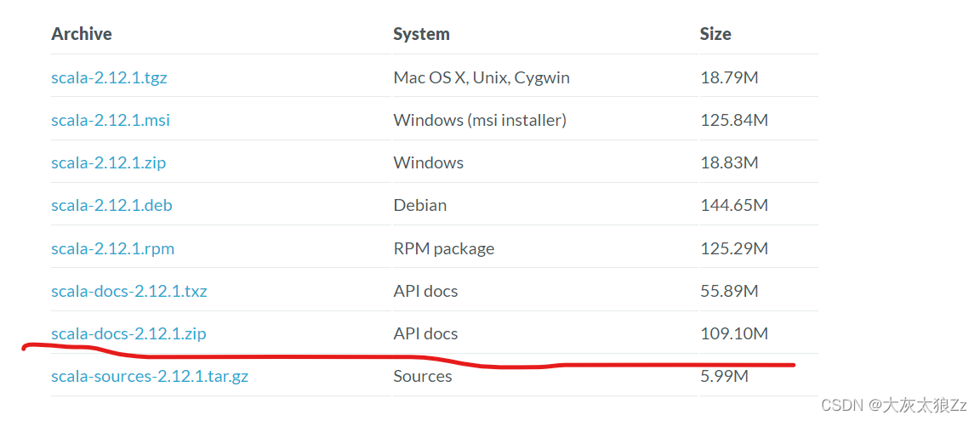Select 'API docs' cell in the txz row
The height and width of the screenshot is (421, 980).
425,291
